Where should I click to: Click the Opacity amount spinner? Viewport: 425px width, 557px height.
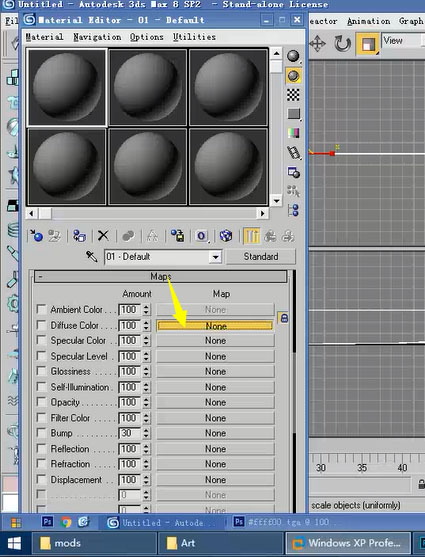tap(146, 402)
